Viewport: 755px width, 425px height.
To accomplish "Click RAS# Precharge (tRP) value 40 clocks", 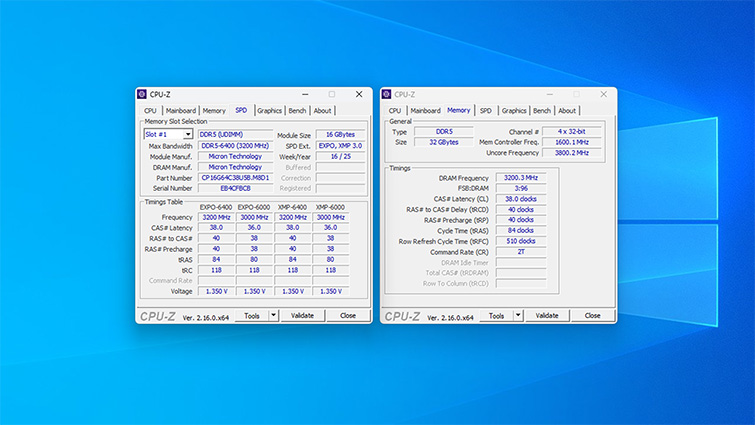I will click(x=521, y=220).
